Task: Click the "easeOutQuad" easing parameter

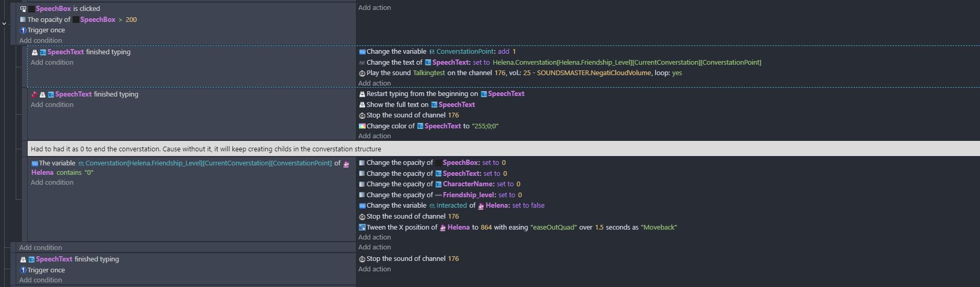Action: point(553,228)
